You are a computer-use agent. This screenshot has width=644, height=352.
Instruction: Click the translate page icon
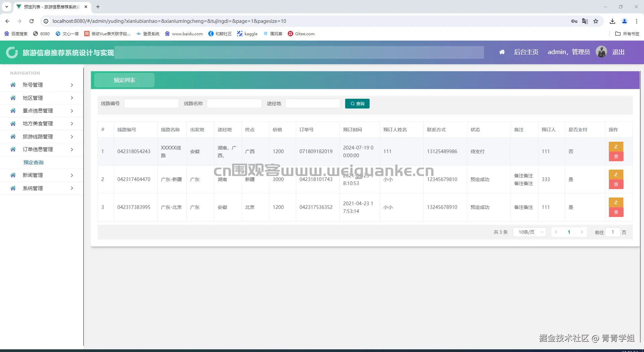pyautogui.click(x=585, y=21)
